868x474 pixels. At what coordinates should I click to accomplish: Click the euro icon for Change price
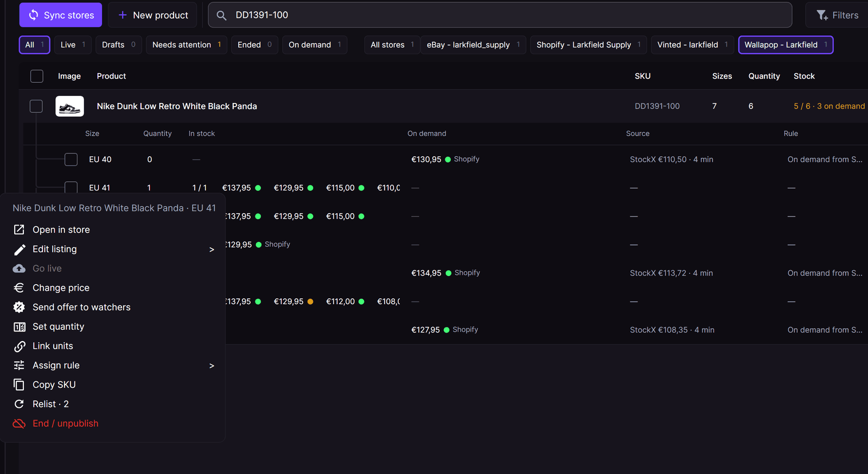[x=19, y=288]
